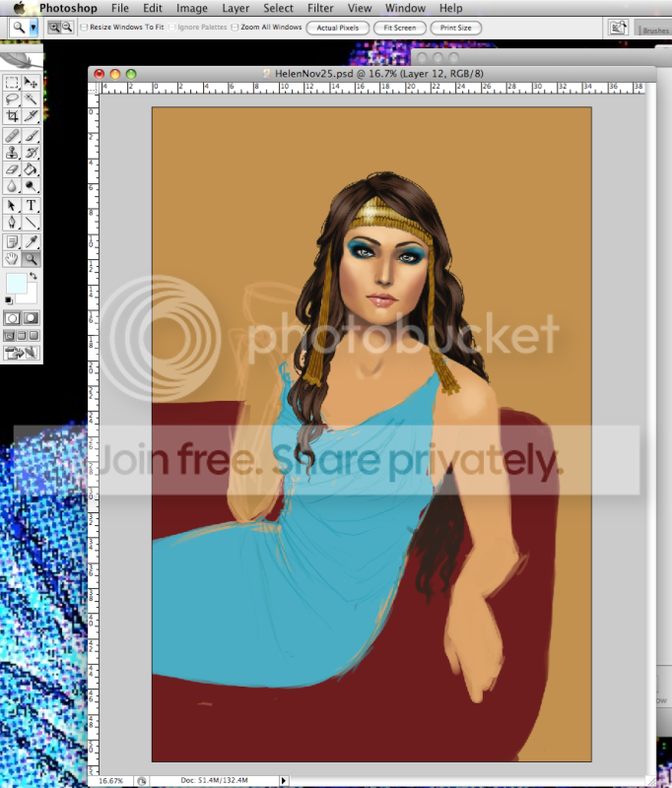This screenshot has width=672, height=788.
Task: Enable Resize Windows To Fit
Action: pyautogui.click(x=84, y=28)
